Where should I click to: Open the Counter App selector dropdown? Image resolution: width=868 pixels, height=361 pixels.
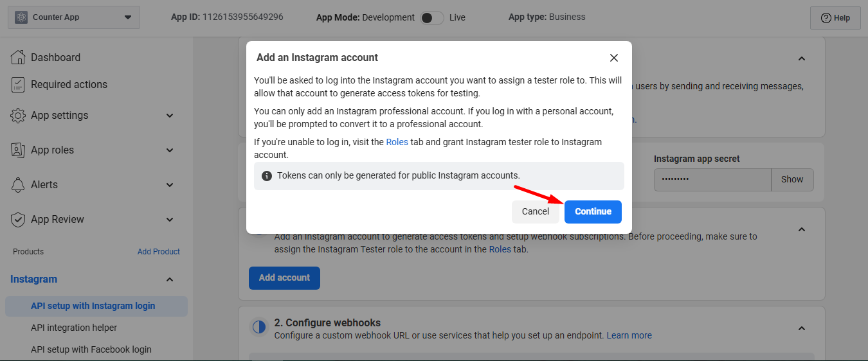[x=74, y=17]
